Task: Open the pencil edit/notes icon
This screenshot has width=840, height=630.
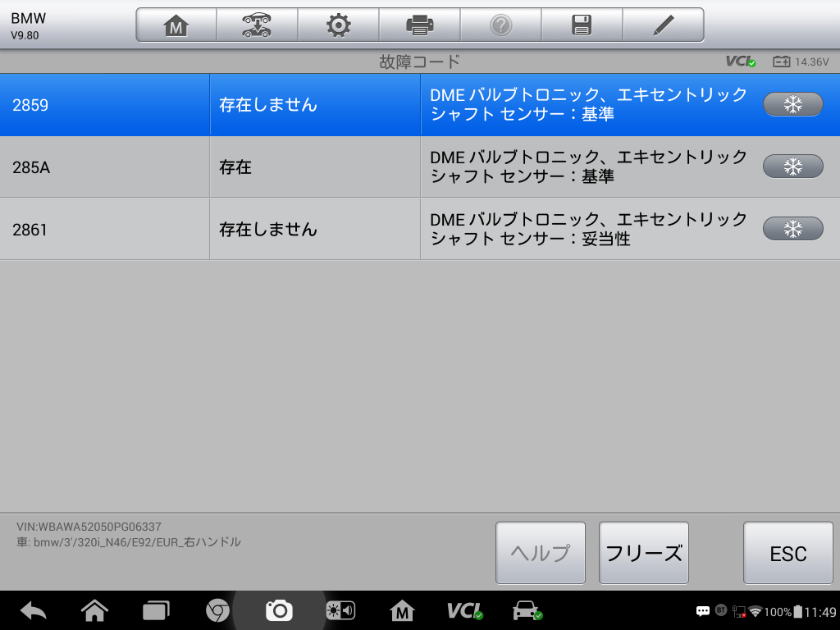Action: coord(663,25)
